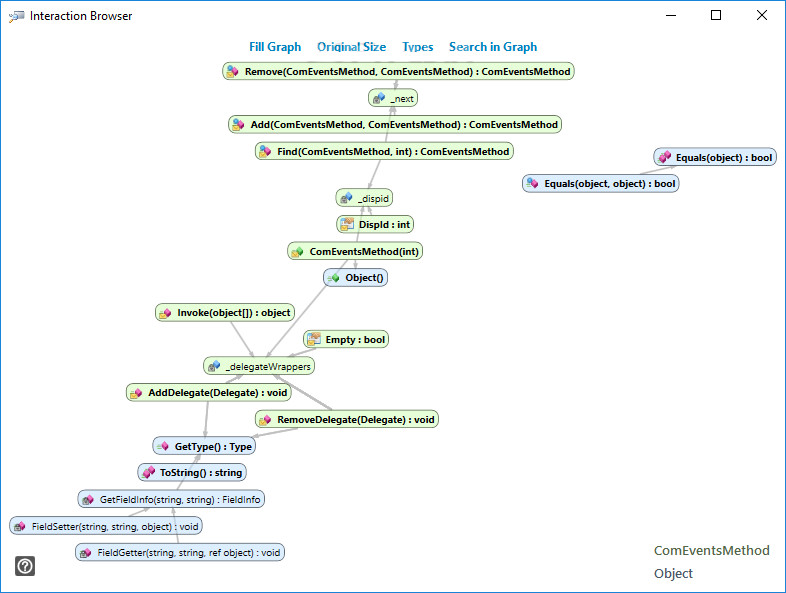Click the Equals(object) : bool icon
This screenshot has height=593, width=786.
tap(665, 158)
